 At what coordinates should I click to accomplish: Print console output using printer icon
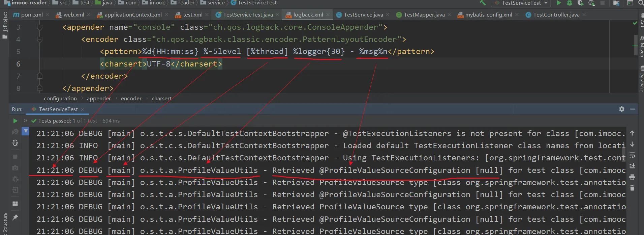click(632, 177)
